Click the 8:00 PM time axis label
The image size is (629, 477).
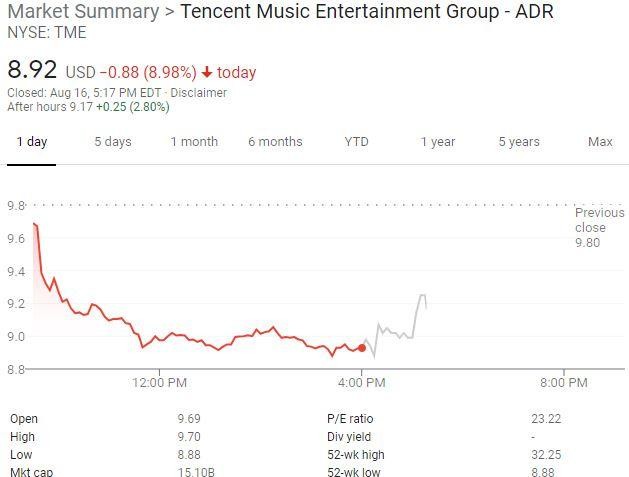[563, 382]
